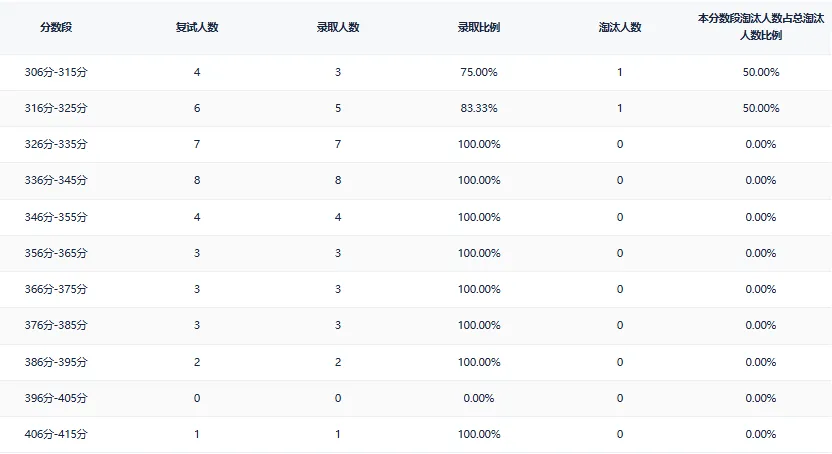The image size is (832, 454).
Task: Select the 366分-375分 row label
Action: pos(56,289)
